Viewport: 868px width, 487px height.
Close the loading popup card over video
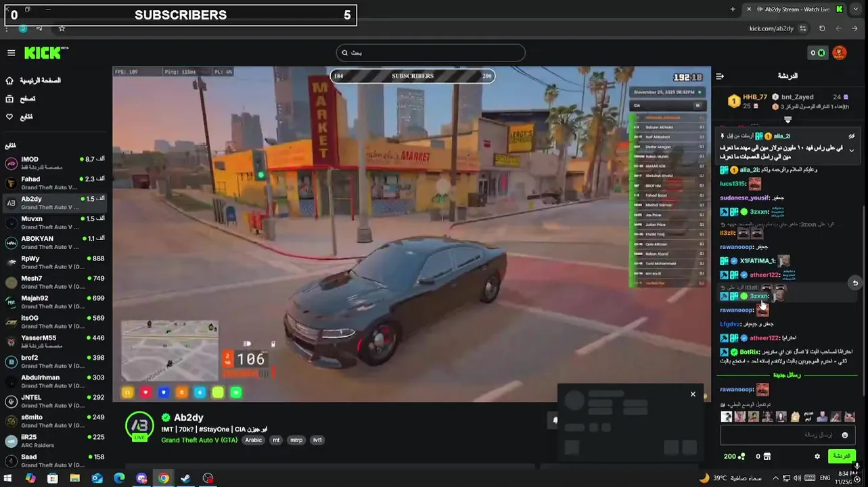[693, 394]
